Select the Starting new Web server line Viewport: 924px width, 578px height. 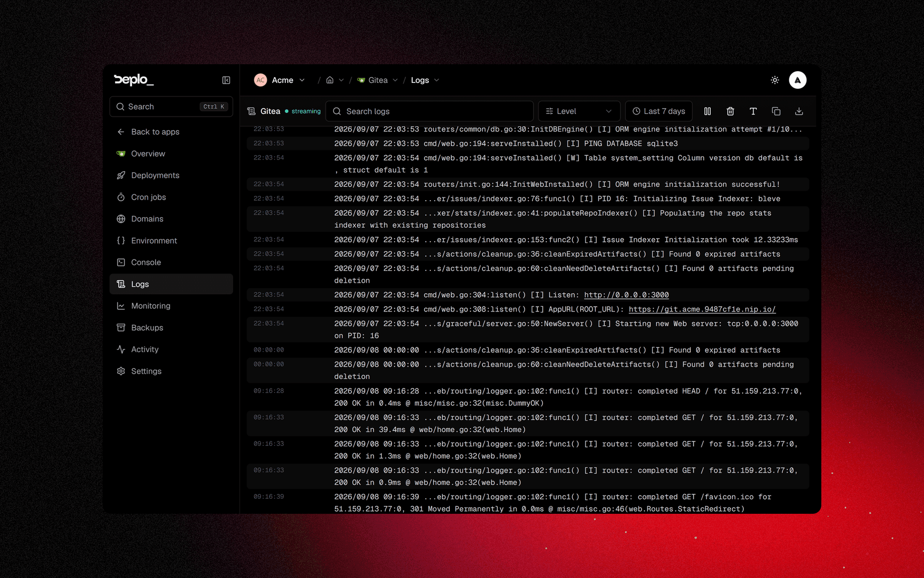pos(528,330)
